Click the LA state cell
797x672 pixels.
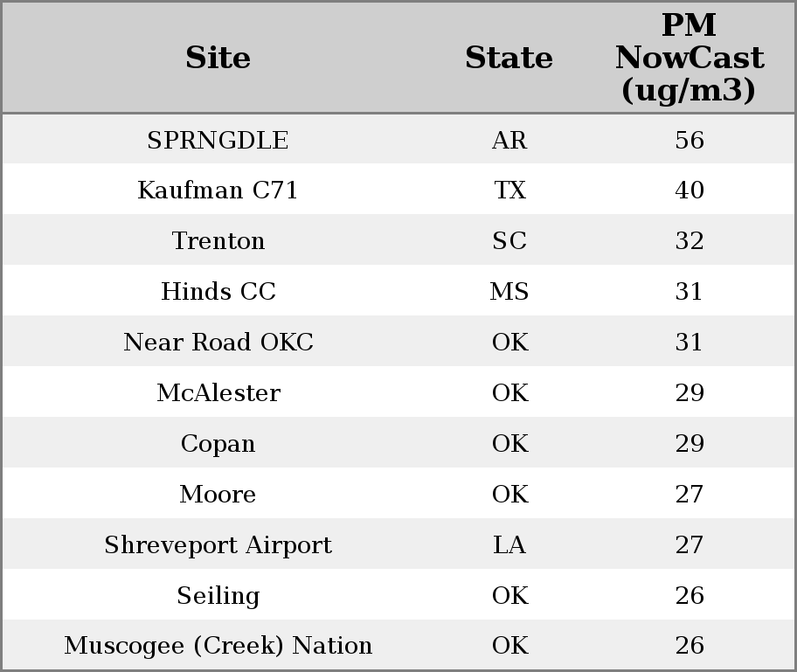click(x=509, y=545)
